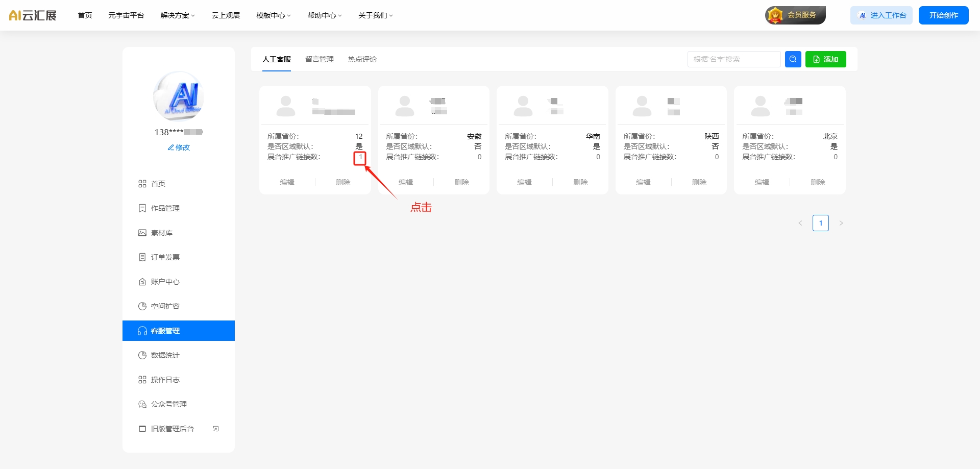Click 编辑 on the 安徽 agent card
This screenshot has height=469, width=980.
[406, 182]
